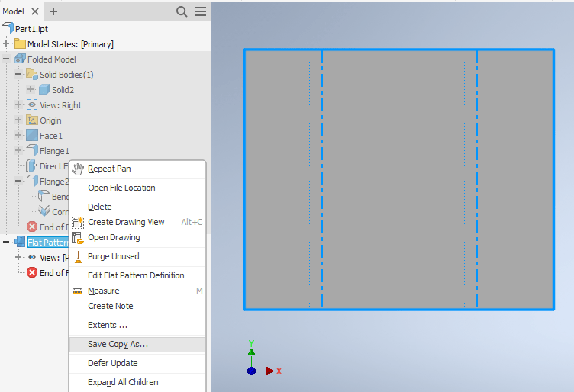
Task: Select the Solid2 body icon
Action: [x=44, y=90]
